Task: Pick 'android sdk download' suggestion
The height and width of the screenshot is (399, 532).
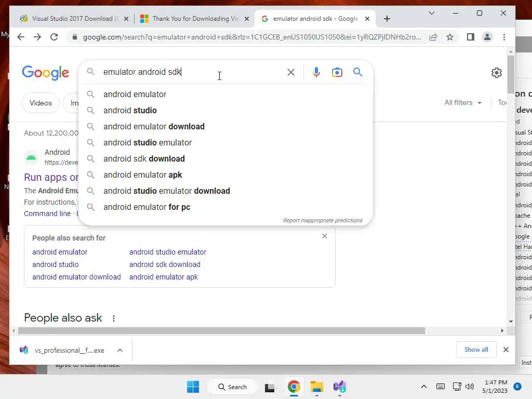Action: (x=225, y=159)
